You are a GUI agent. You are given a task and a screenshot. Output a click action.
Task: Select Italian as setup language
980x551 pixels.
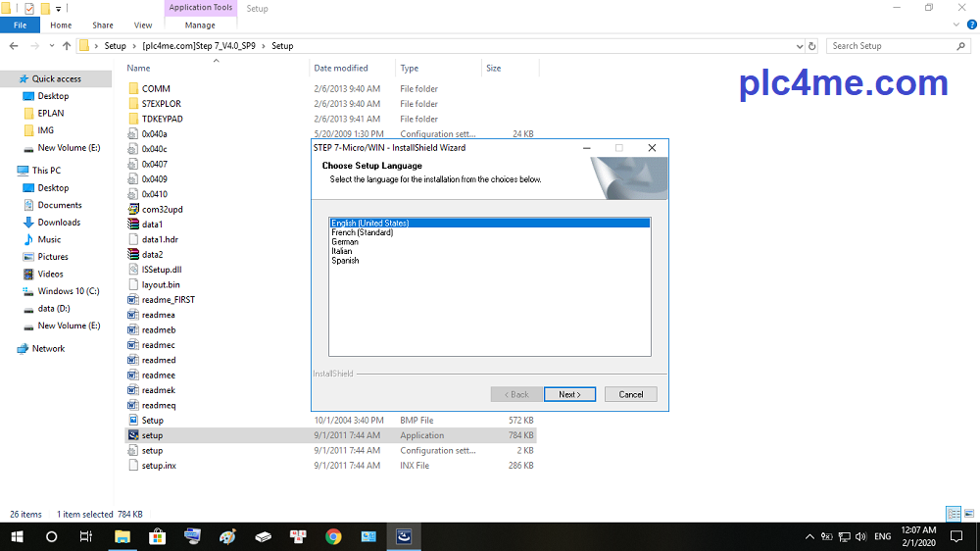[342, 251]
